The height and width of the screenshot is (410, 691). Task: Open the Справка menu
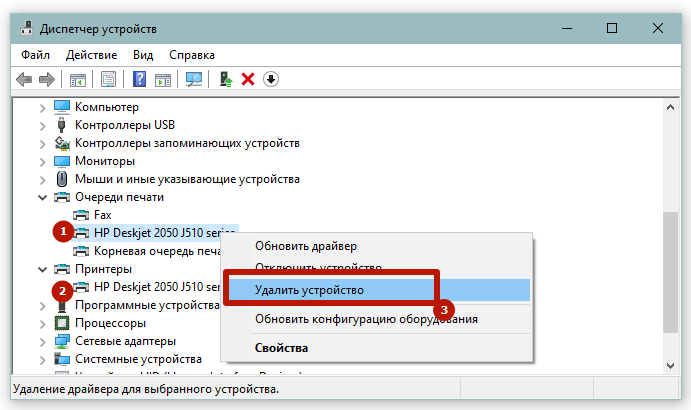click(192, 55)
